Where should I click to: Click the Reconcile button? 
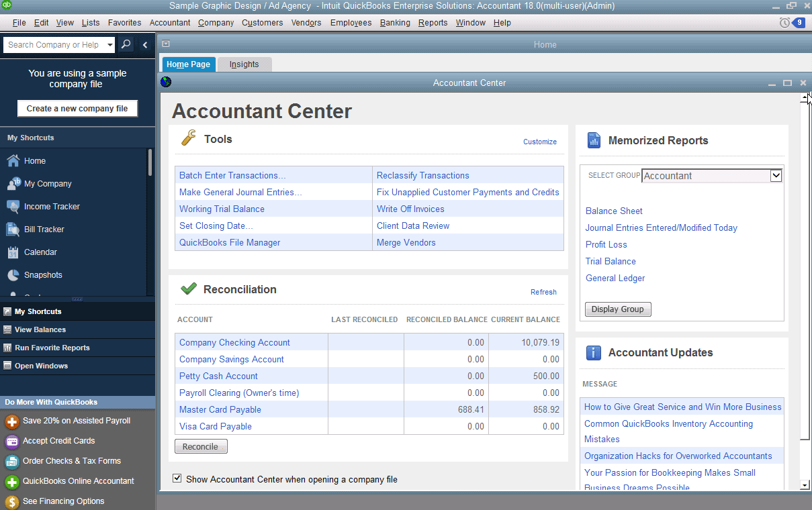(x=201, y=446)
